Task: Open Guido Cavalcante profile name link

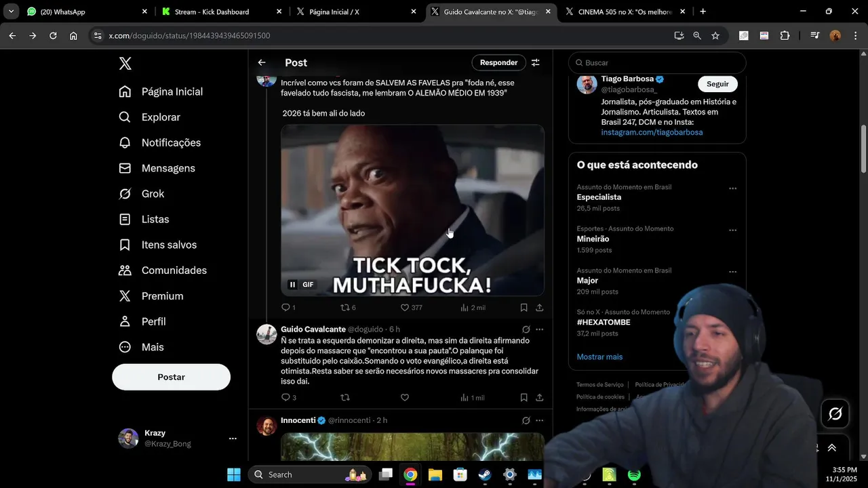Action: 313,329
